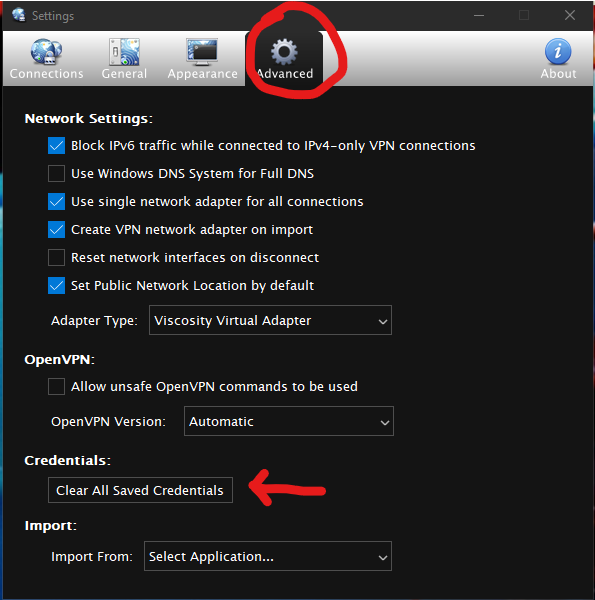Expand the Import From Select Application dropdown

click(268, 556)
